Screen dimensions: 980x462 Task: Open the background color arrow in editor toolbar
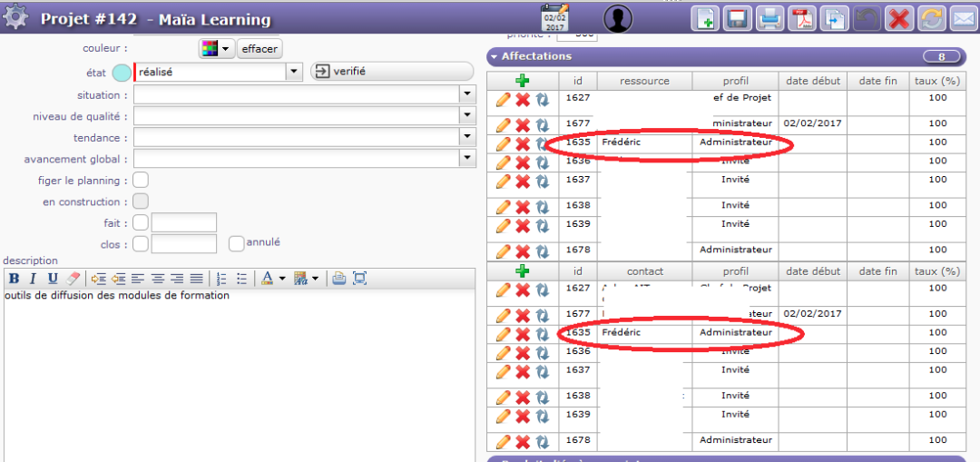[315, 279]
